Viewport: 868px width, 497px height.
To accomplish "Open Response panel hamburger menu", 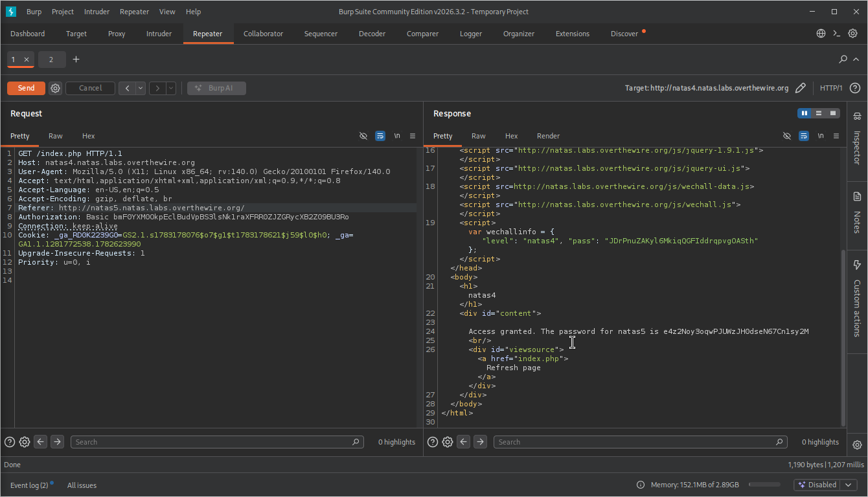I will pos(836,136).
